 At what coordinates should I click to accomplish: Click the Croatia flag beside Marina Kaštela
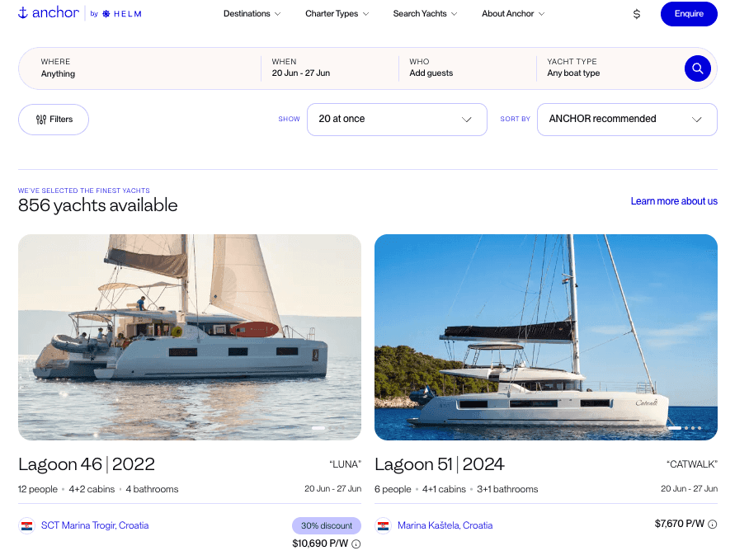click(383, 525)
